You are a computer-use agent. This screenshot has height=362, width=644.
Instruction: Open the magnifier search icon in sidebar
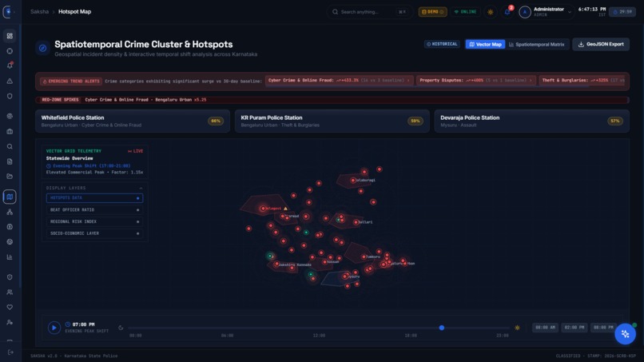coord(10,147)
